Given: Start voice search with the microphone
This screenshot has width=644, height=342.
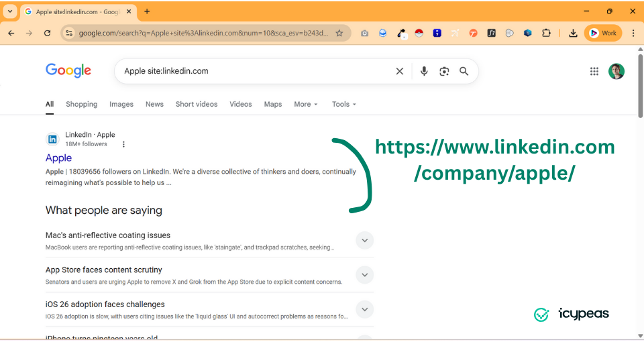Looking at the screenshot, I should (x=424, y=72).
